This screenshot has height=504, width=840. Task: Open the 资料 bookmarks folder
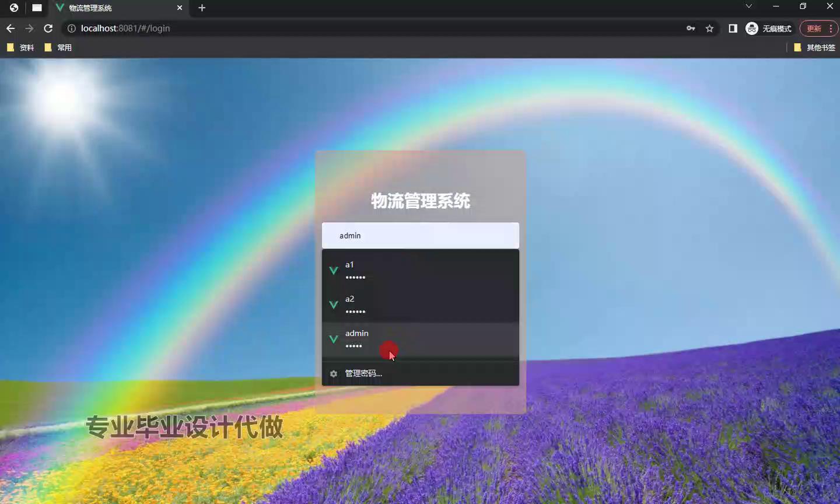(20, 47)
